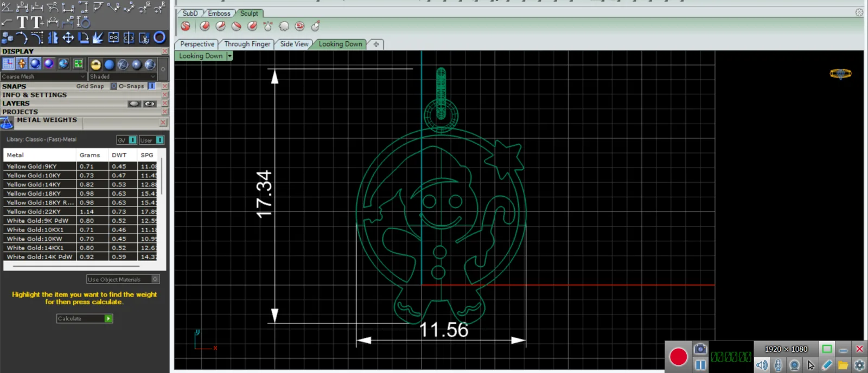The image size is (868, 373).
Task: Click the blue ring torus icon
Action: coord(159,37)
